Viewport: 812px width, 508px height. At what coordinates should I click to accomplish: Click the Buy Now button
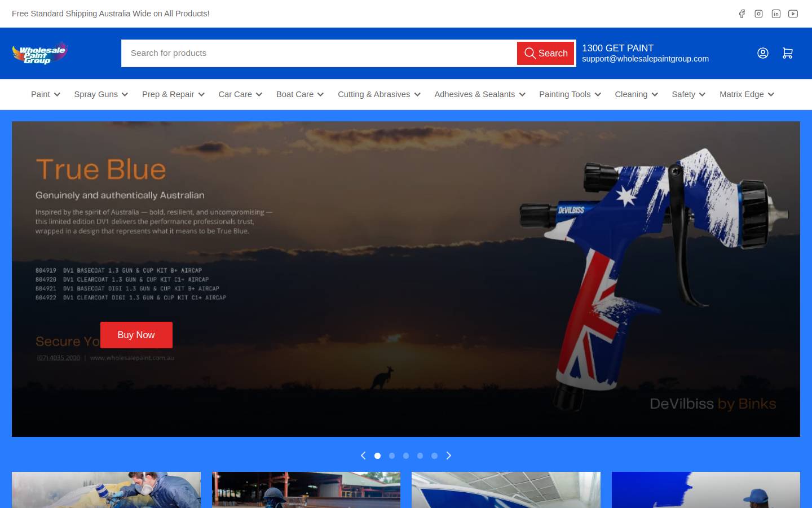136,335
